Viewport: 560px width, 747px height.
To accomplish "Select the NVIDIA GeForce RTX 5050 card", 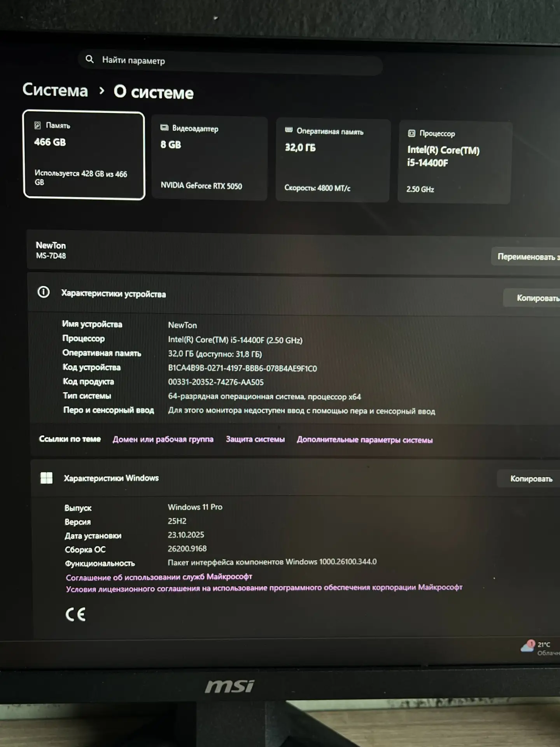I will pos(210,158).
